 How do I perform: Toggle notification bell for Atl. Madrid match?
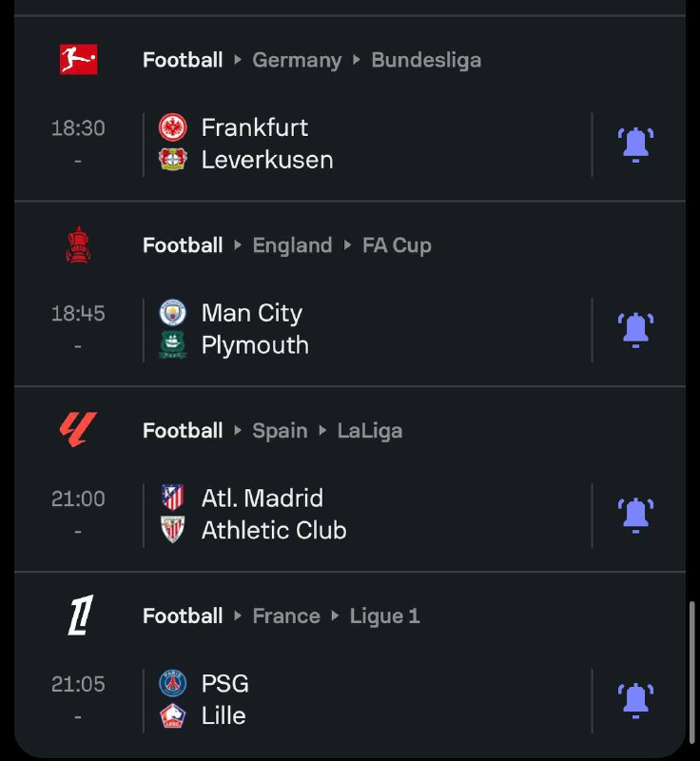coord(635,515)
